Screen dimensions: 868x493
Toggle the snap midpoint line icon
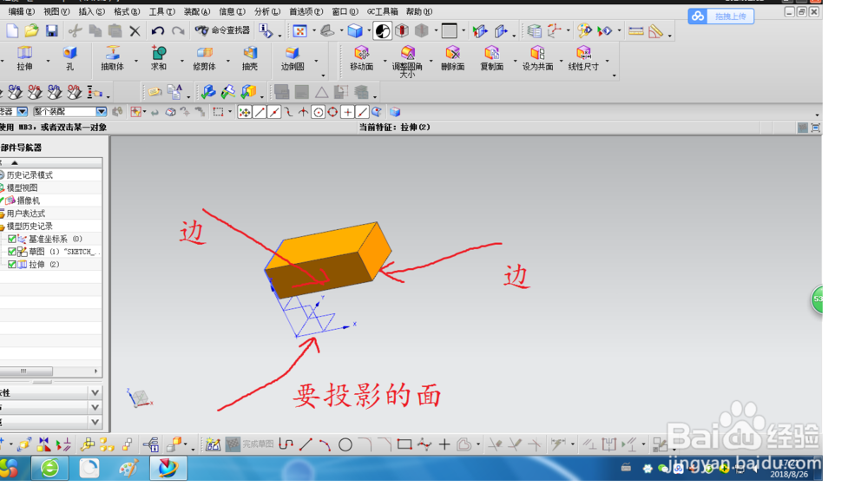click(274, 112)
